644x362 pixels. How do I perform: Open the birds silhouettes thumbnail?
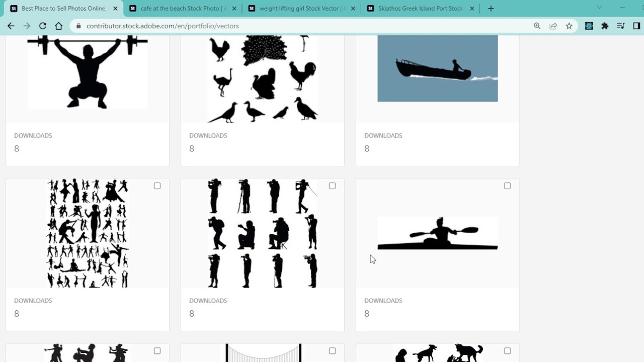[263, 79]
